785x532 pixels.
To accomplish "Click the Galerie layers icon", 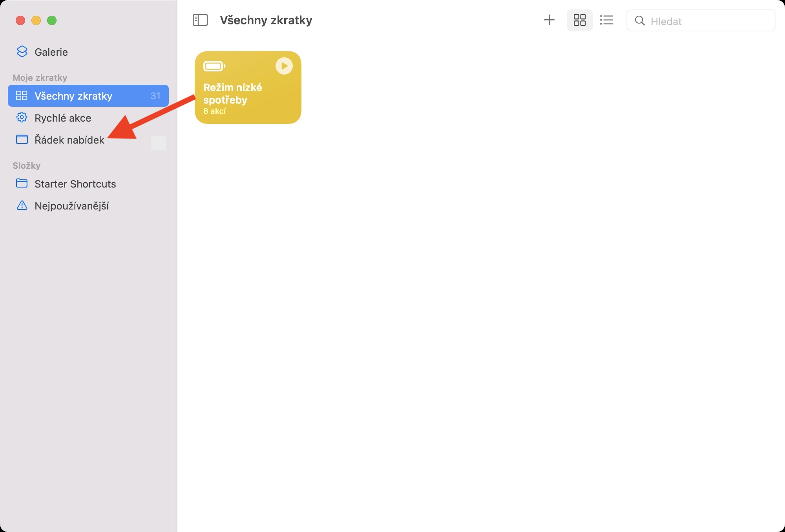I will pyautogui.click(x=22, y=52).
